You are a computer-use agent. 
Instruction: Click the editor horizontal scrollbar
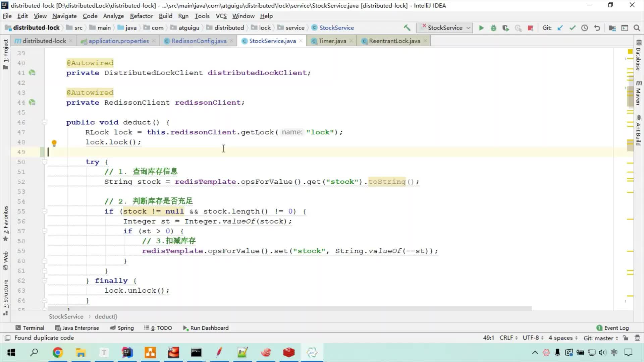pos(289,308)
